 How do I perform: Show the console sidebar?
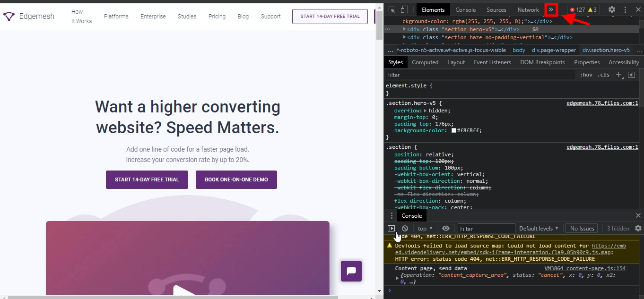pos(391,228)
